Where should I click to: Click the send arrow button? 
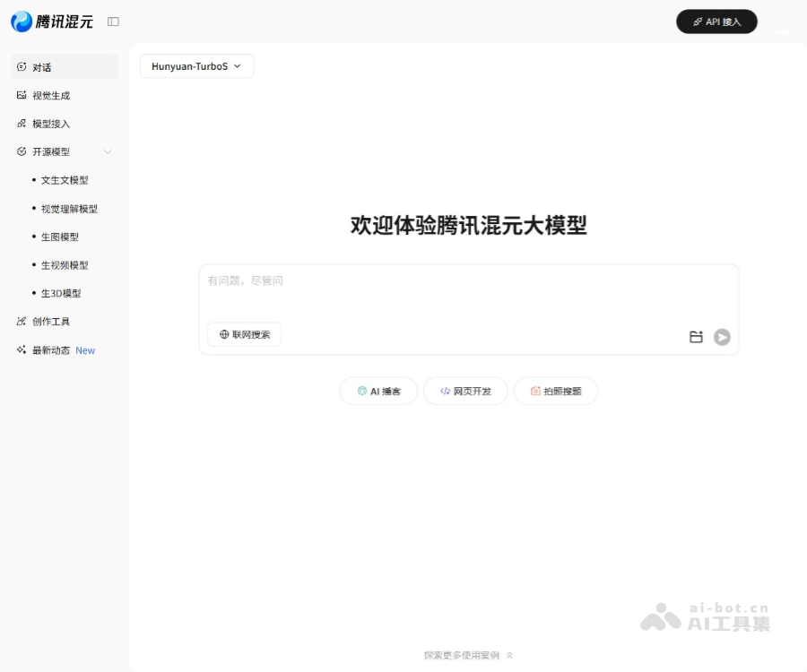pos(722,337)
